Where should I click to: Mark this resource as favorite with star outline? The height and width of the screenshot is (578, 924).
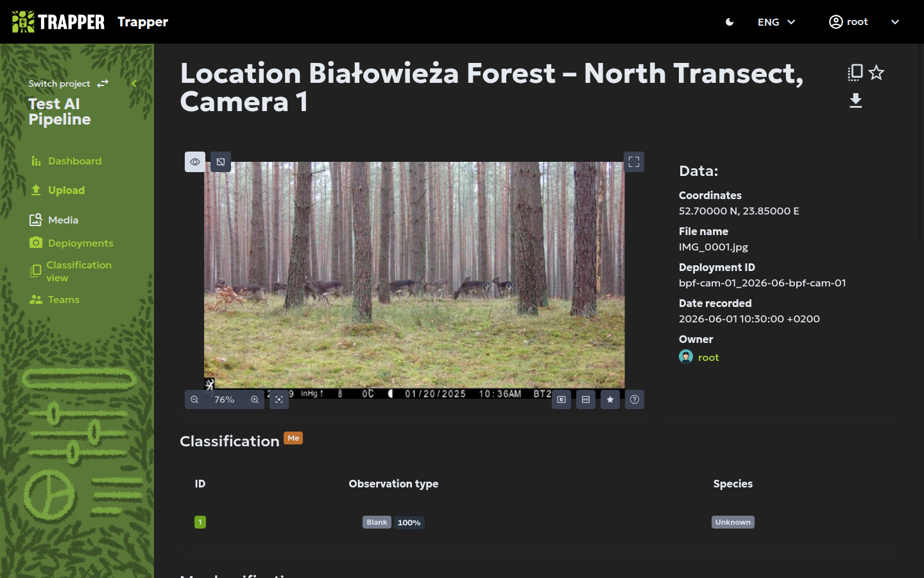[877, 73]
